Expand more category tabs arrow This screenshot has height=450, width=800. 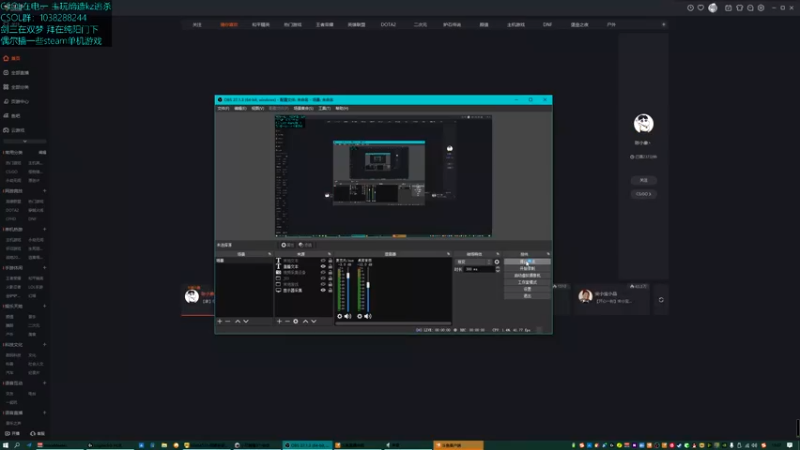click(664, 24)
